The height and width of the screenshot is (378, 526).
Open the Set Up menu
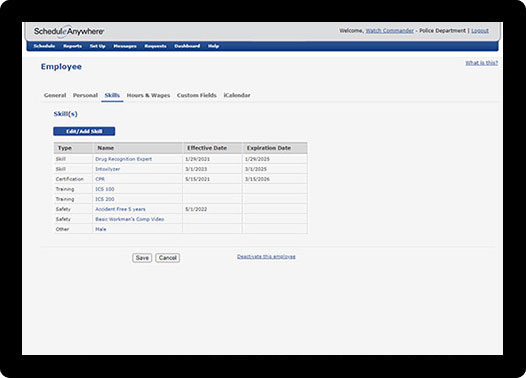coord(98,46)
